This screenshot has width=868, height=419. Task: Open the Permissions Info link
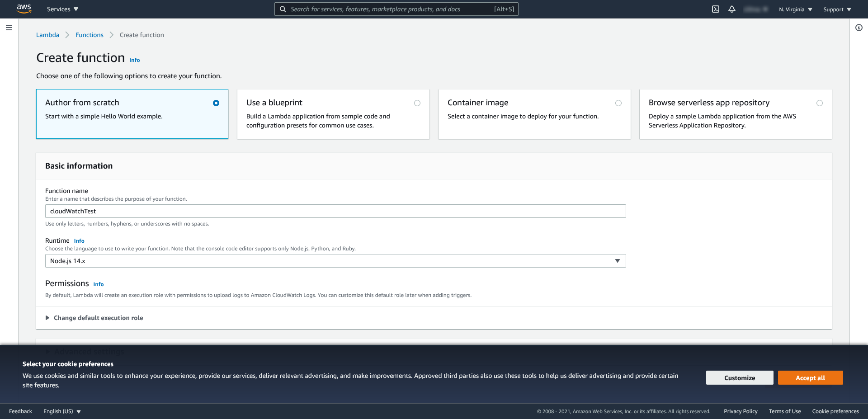(99, 284)
